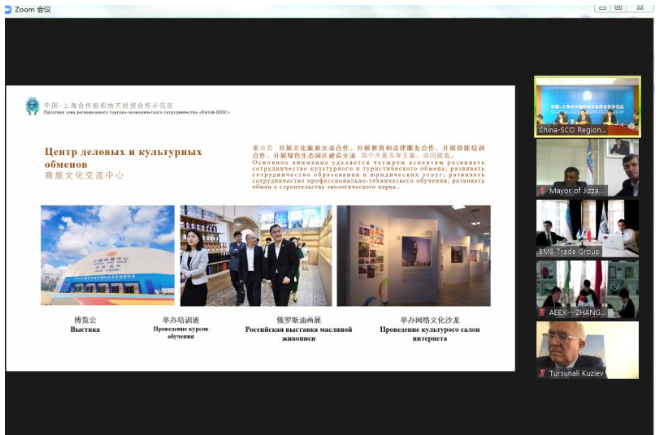Viewport: 658px width, 435px height.
Task: Select the EVG Trade Group participant video
Action: [587, 228]
